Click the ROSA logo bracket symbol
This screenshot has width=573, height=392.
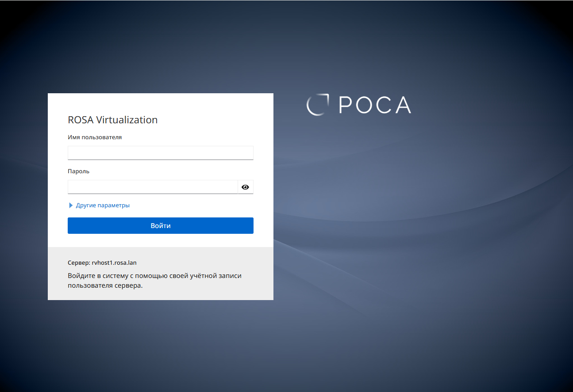click(x=318, y=105)
